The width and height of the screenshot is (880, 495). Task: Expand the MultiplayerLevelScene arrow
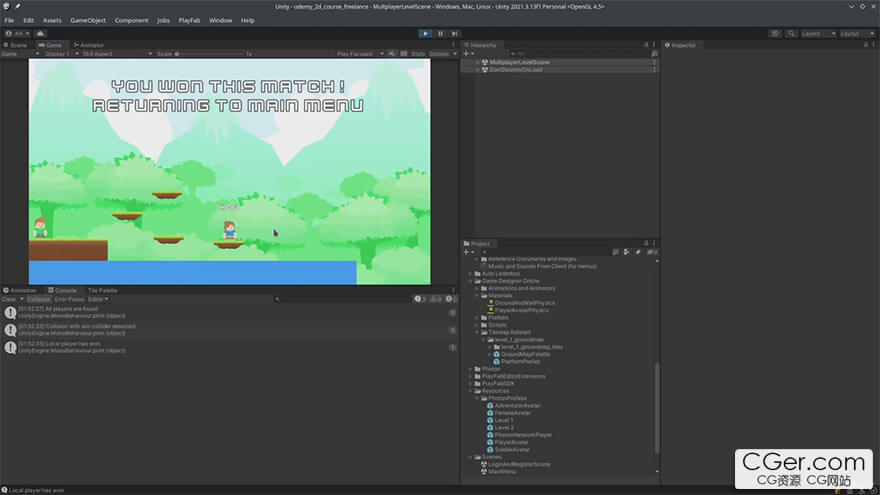point(478,62)
